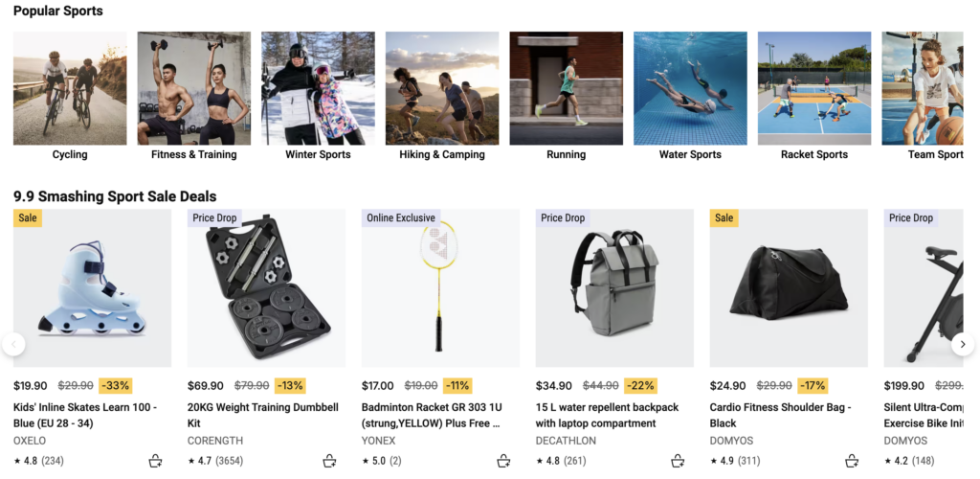The width and height of the screenshot is (980, 479).
Task: Open the Fitness & Training category
Action: pyautogui.click(x=193, y=88)
